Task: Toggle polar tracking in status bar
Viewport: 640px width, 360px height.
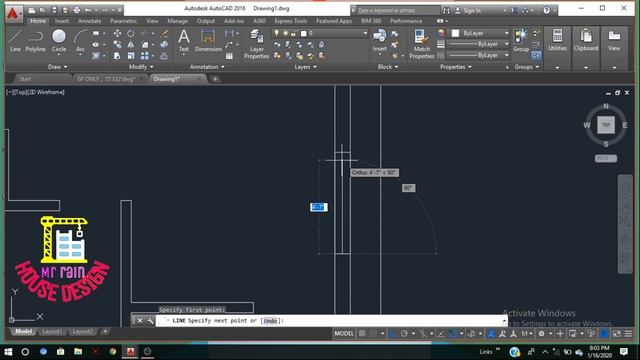Action: [x=404, y=334]
